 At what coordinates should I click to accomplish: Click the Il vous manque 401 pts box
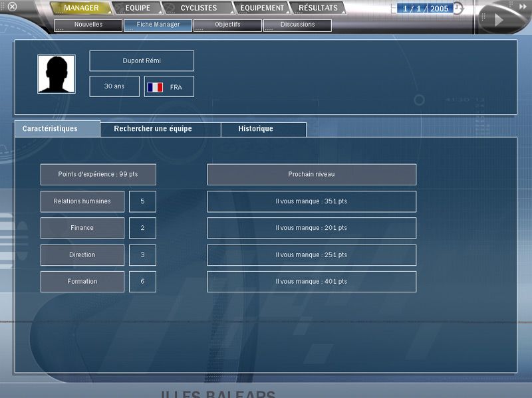(311, 282)
